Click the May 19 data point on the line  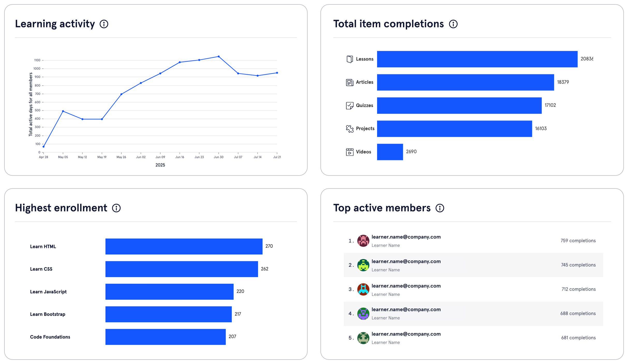102,119
